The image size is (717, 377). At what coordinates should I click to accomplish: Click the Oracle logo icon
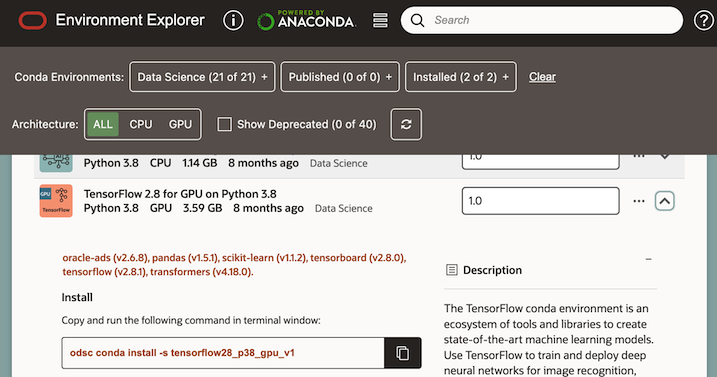pos(32,21)
